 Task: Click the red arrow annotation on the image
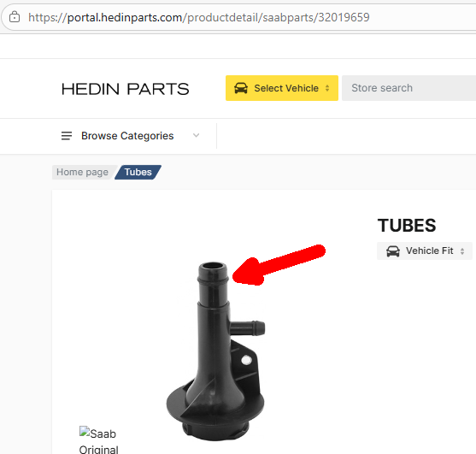(279, 264)
